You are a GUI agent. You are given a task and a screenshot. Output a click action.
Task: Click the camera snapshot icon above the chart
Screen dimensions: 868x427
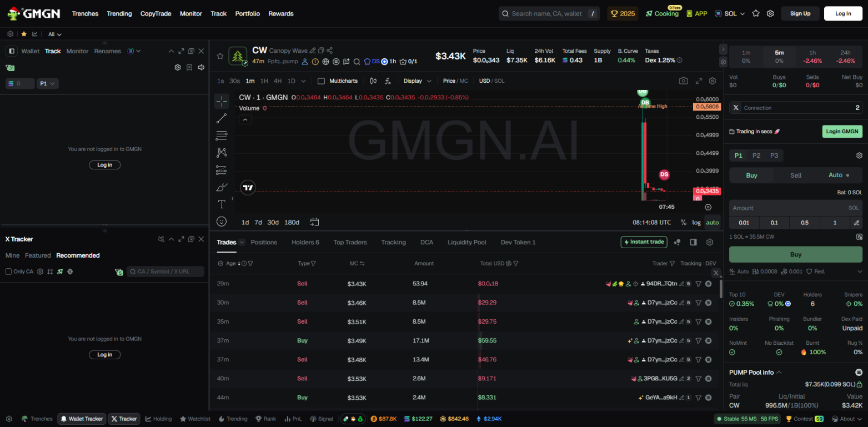pyautogui.click(x=683, y=81)
